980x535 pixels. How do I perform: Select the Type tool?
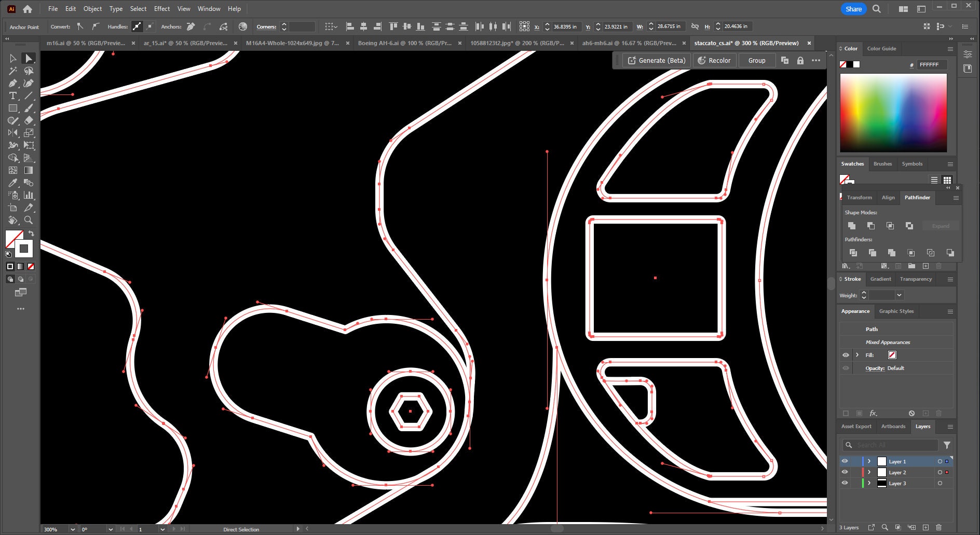[x=12, y=95]
